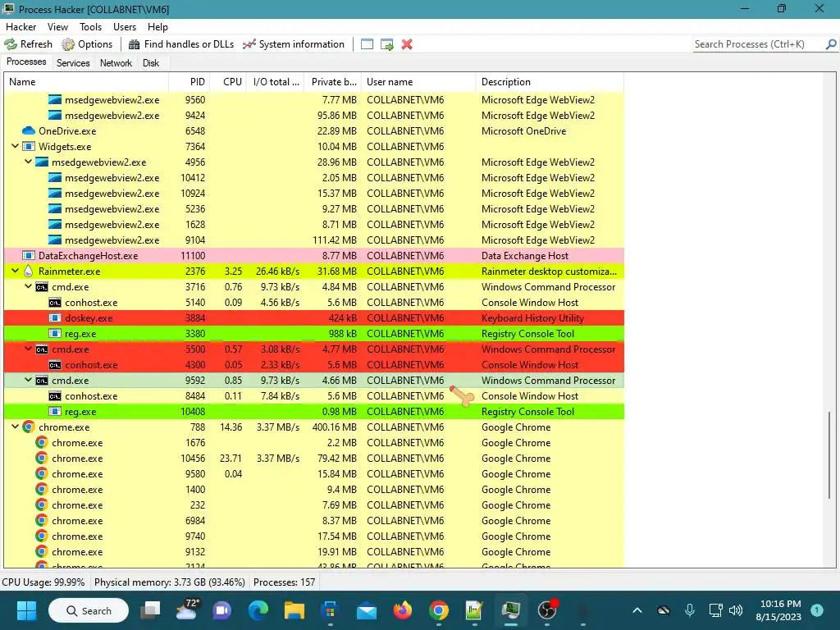Screen dimensions: 840x630
Task: Collapse cmd.exe PID 5500 node
Action: tap(29, 349)
